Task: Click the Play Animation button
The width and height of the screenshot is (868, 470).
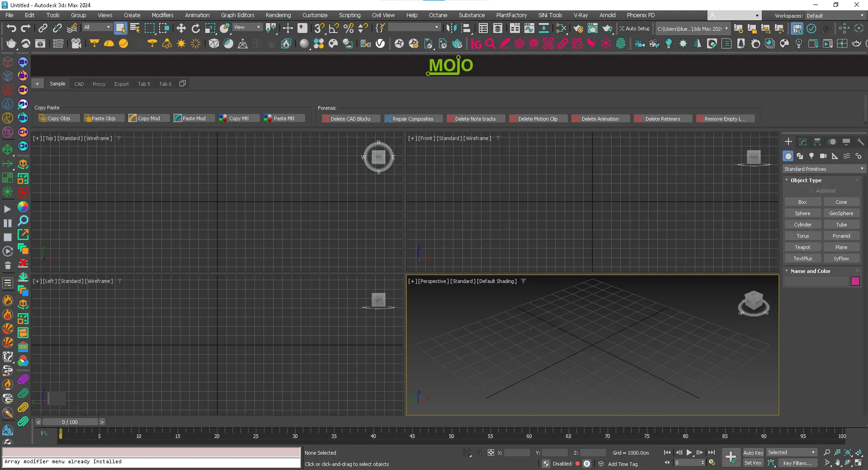Action: coord(689,452)
